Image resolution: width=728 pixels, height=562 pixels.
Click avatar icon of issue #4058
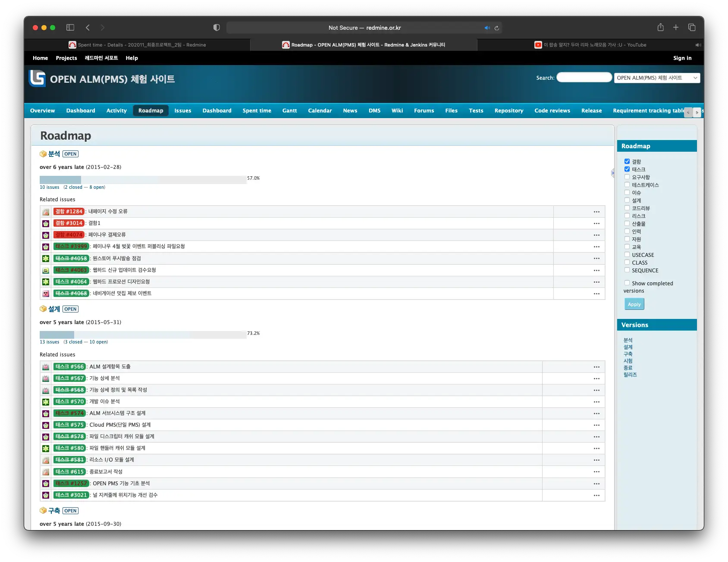coord(46,259)
